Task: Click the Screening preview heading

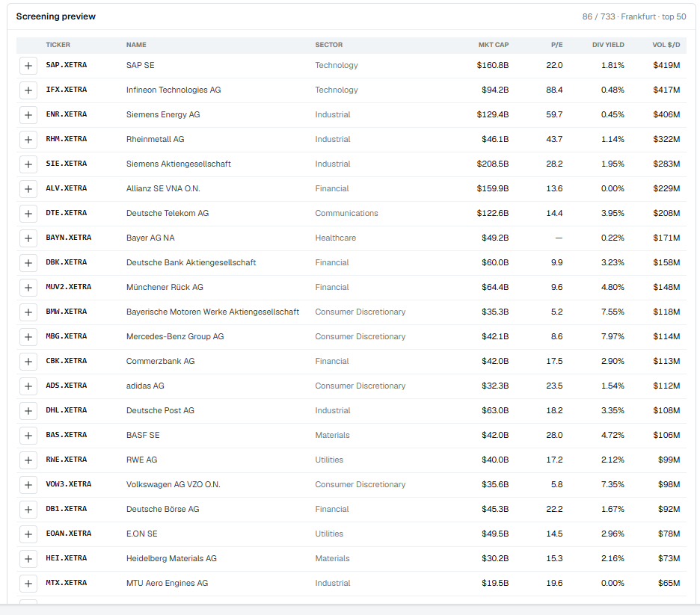Action: point(56,16)
